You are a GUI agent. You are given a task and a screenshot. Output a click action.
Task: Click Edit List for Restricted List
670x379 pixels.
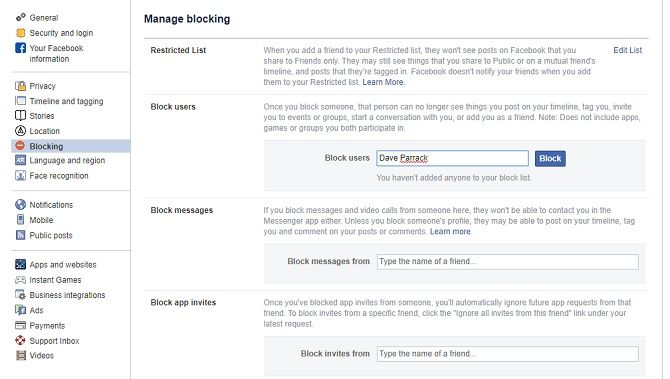click(627, 50)
